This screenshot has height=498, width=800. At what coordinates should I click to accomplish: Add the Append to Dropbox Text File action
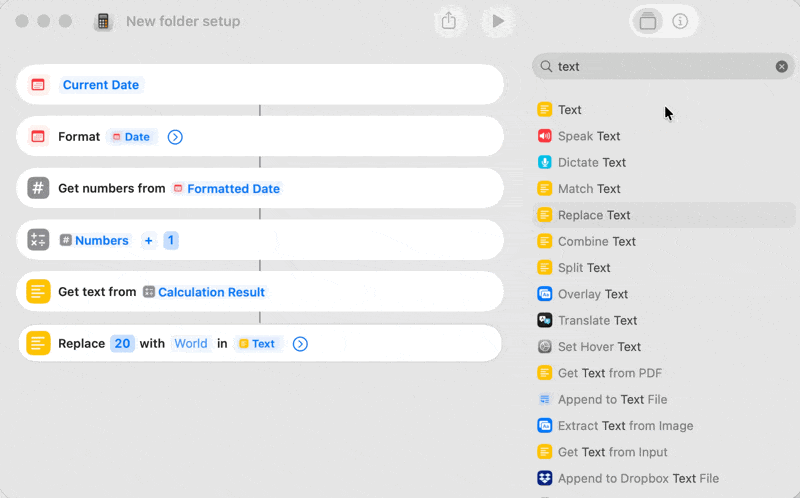pos(663,478)
